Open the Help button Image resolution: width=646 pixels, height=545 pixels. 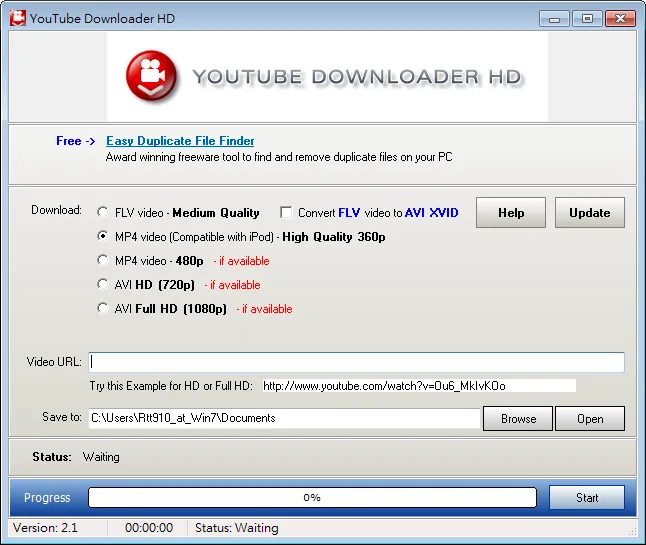(511, 213)
